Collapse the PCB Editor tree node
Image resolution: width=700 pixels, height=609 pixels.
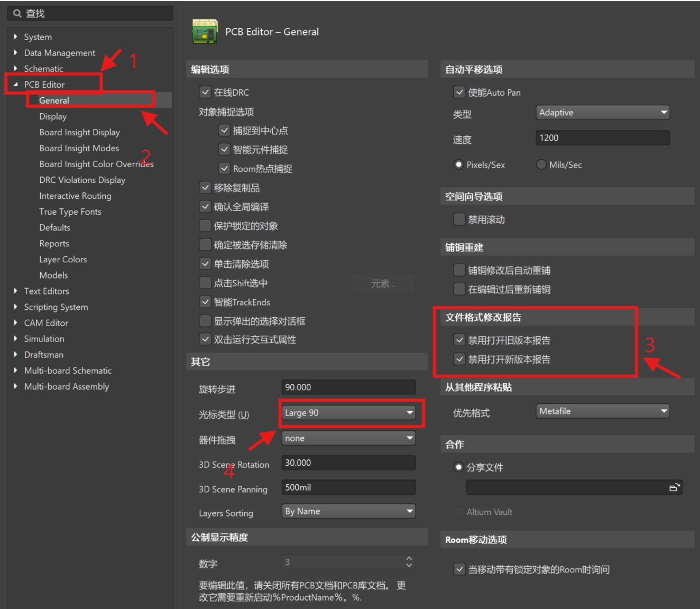pos(16,84)
